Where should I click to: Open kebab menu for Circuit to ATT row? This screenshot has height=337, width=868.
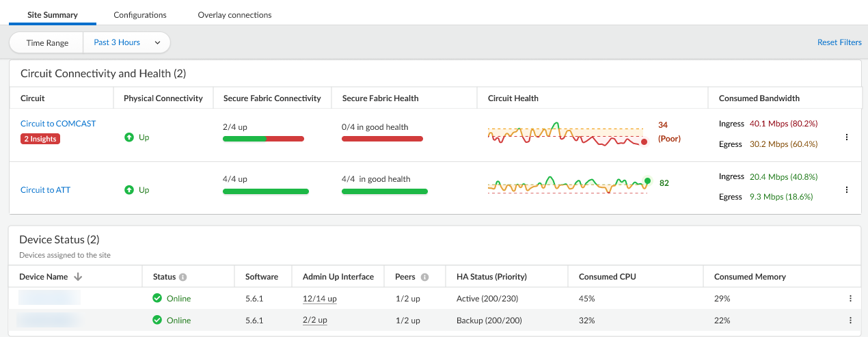[847, 190]
